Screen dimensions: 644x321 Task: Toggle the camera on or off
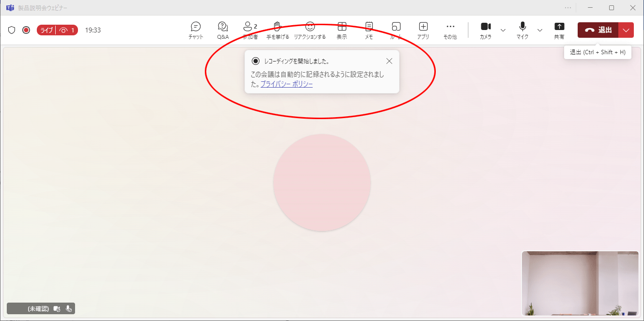click(x=486, y=30)
